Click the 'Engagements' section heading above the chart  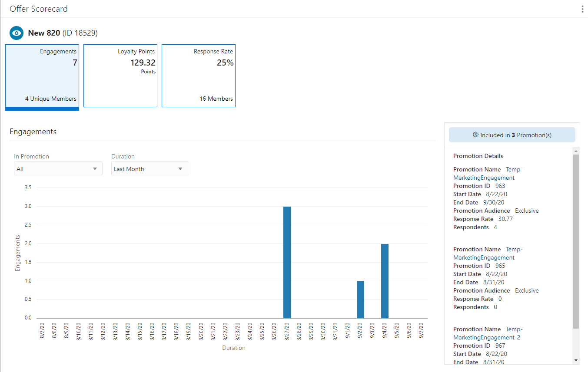click(33, 132)
